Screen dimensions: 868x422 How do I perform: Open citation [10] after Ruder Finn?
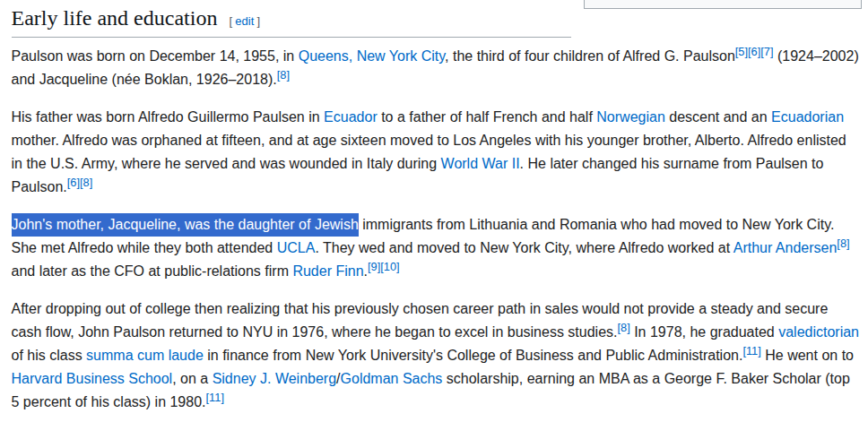(391, 267)
